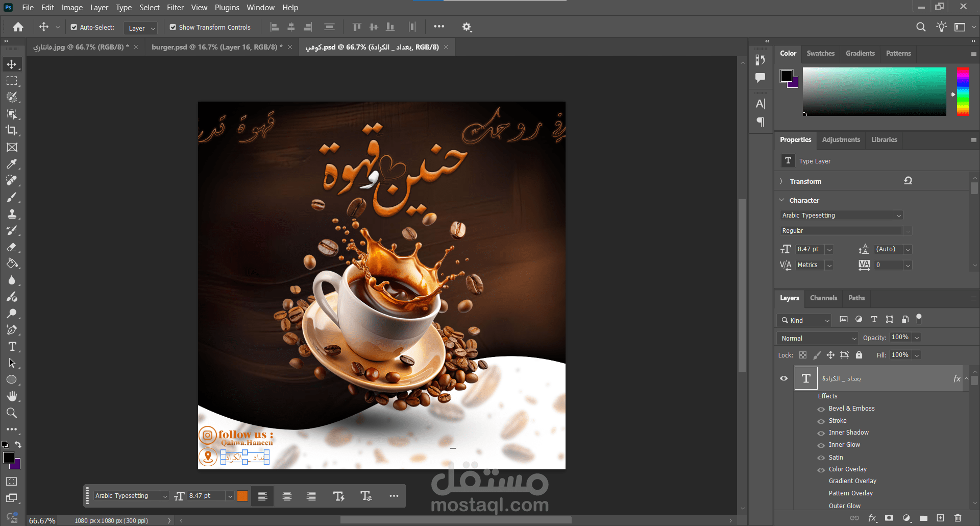Toggle Inner Shadow effect visibility

pos(821,433)
